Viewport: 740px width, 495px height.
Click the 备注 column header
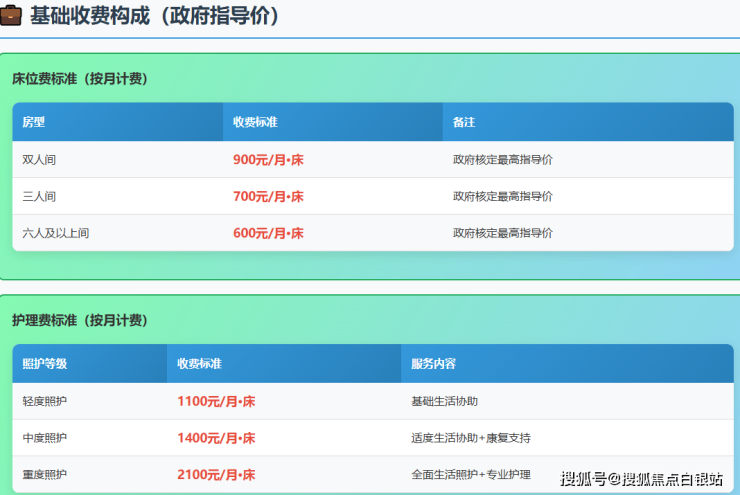point(463,122)
